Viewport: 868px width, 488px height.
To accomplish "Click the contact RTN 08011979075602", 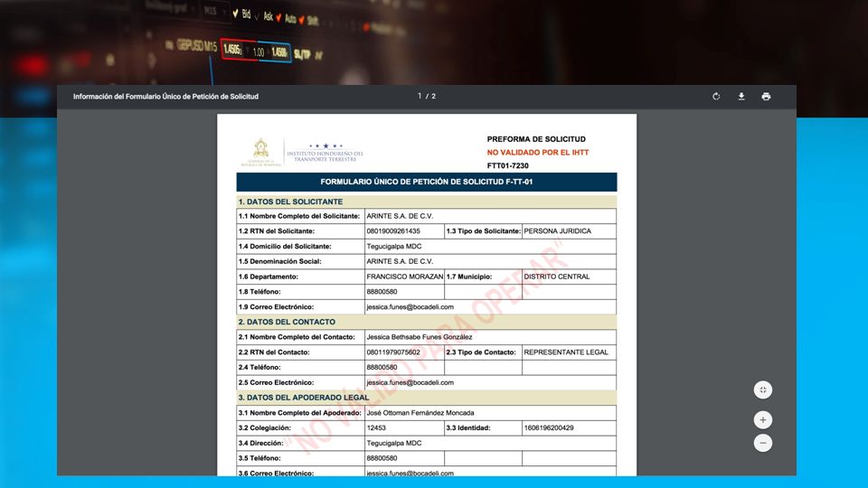I will pos(393,352).
